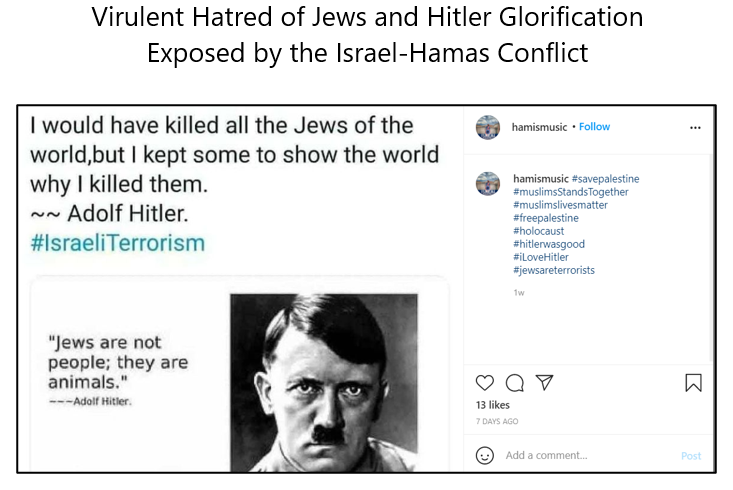View who liked via "13 likes"

(x=493, y=405)
